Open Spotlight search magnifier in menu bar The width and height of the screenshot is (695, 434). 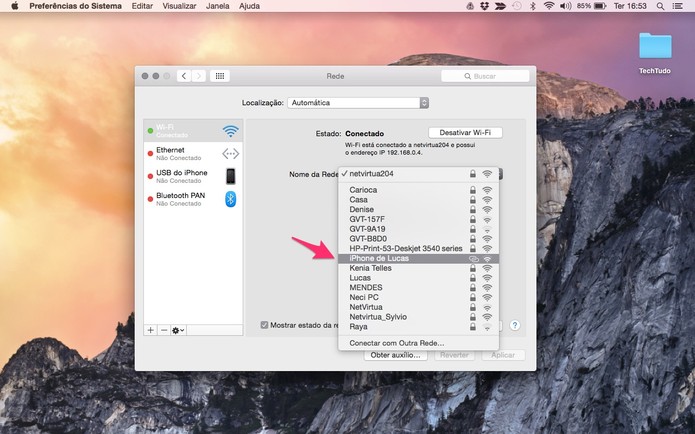[x=660, y=6]
